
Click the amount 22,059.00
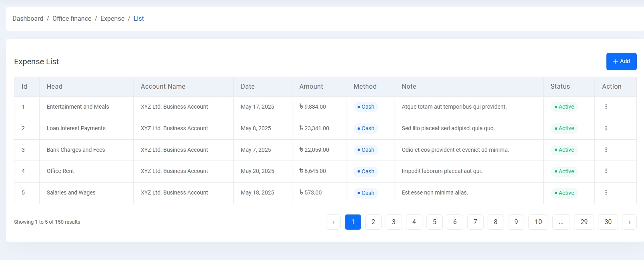click(x=314, y=150)
